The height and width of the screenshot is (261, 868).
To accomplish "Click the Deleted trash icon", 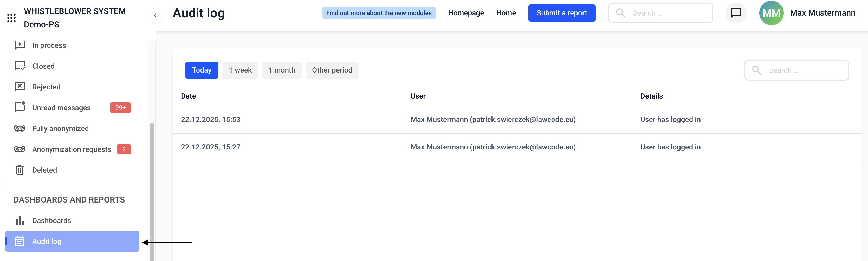I will pyautogui.click(x=20, y=170).
